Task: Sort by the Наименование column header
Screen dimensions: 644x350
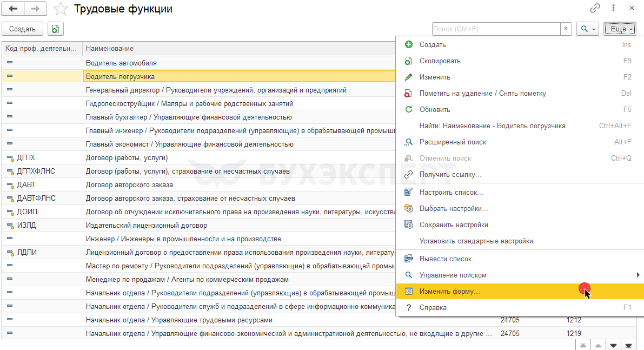Action: [x=238, y=49]
